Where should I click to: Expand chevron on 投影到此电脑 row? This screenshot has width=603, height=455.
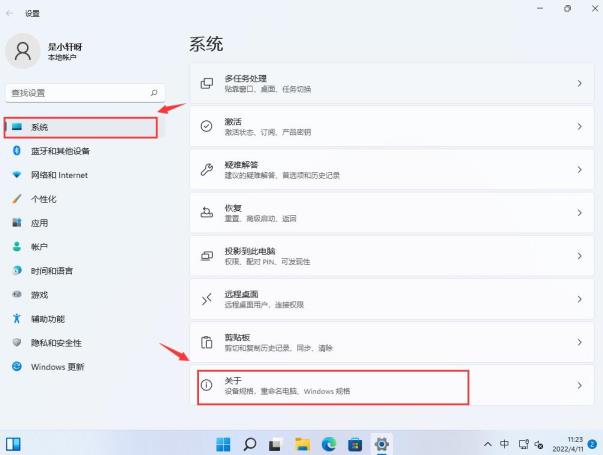[580, 256]
